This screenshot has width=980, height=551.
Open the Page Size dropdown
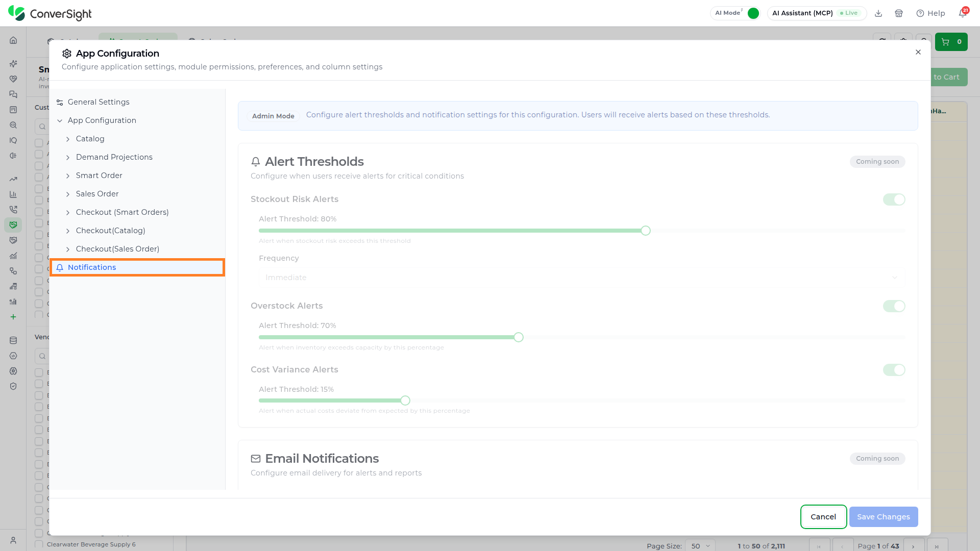click(x=700, y=546)
